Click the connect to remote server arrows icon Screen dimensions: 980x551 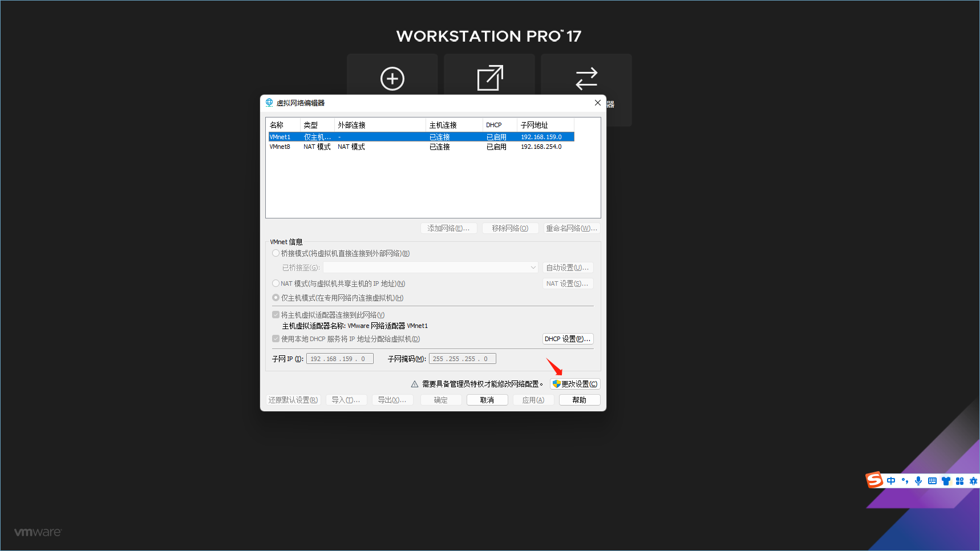coord(586,79)
